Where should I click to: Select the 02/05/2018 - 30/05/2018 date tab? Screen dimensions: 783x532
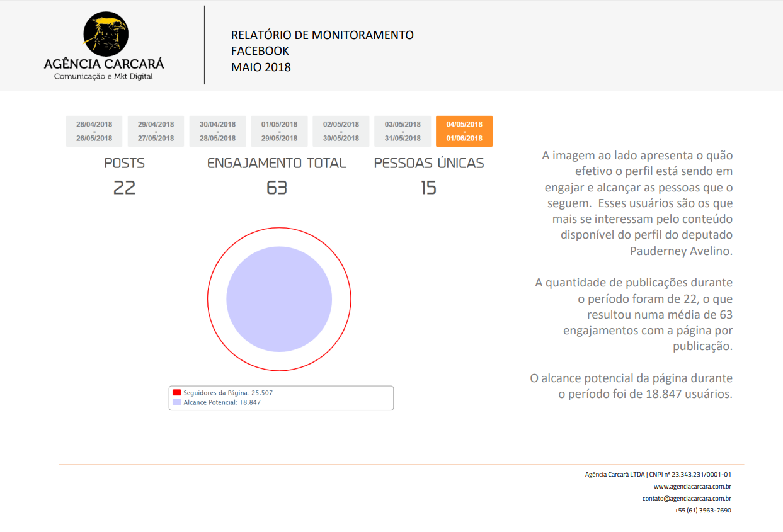pyautogui.click(x=341, y=131)
